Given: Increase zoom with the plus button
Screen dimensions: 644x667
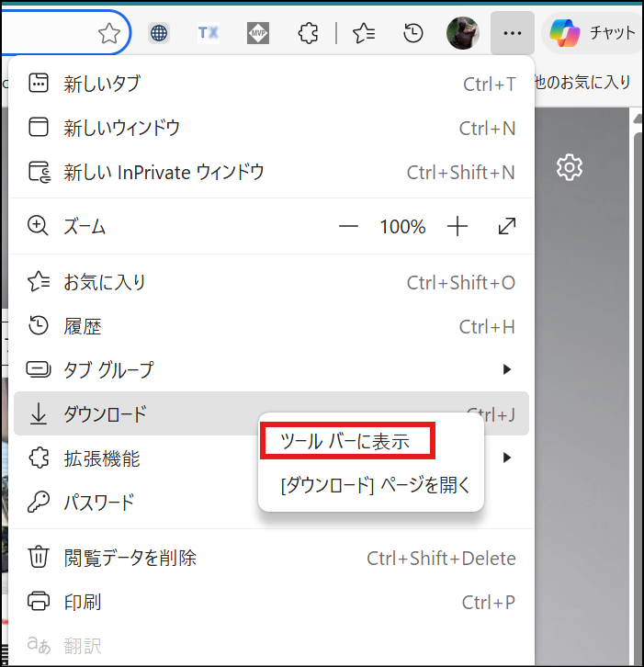Looking at the screenshot, I should [458, 226].
